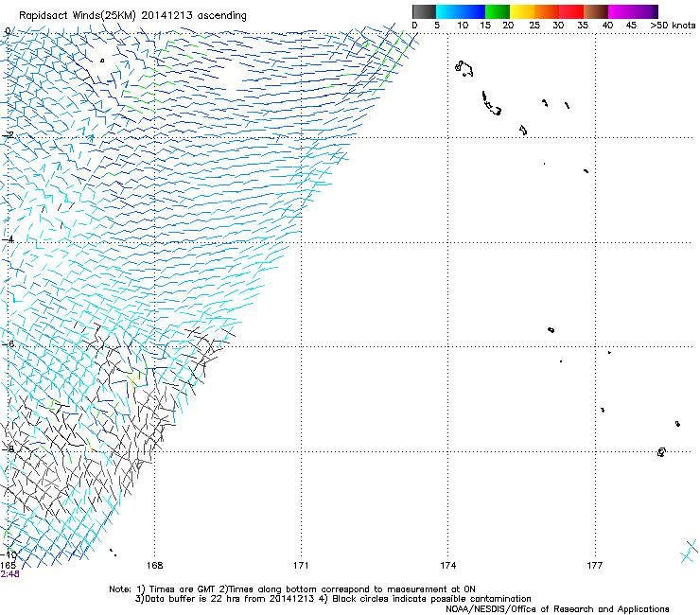Click the note line about Times are GMT
700x615 pixels.
point(292,589)
